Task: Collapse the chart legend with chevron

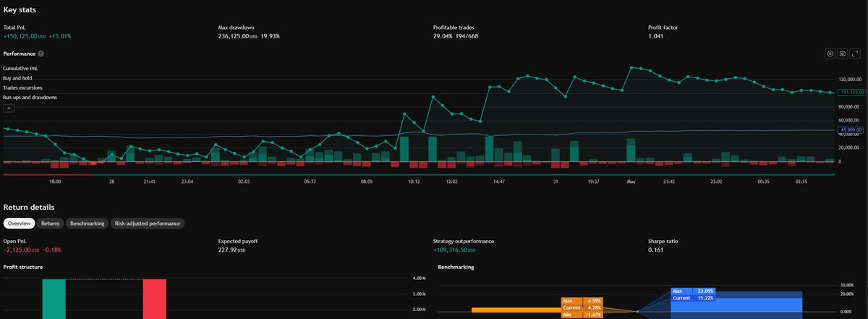Action: pyautogui.click(x=9, y=109)
